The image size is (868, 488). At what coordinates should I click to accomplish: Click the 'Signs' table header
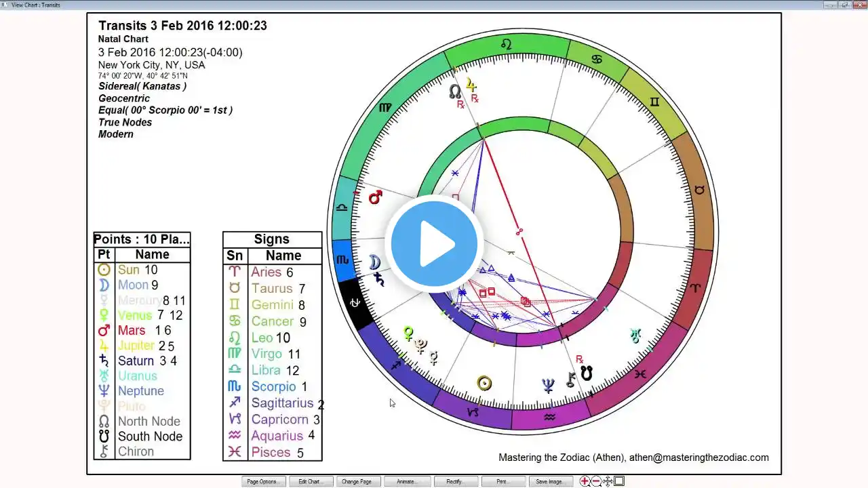click(x=272, y=239)
